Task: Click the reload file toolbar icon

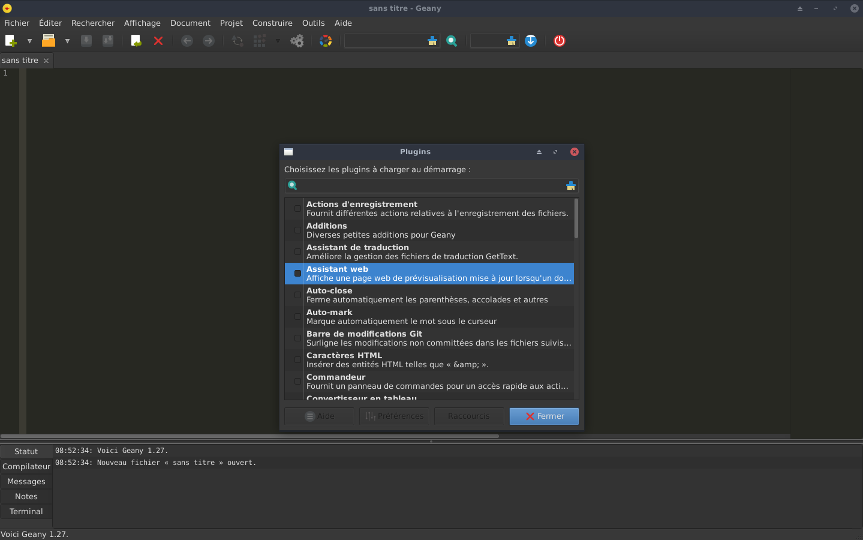Action: 136,41
